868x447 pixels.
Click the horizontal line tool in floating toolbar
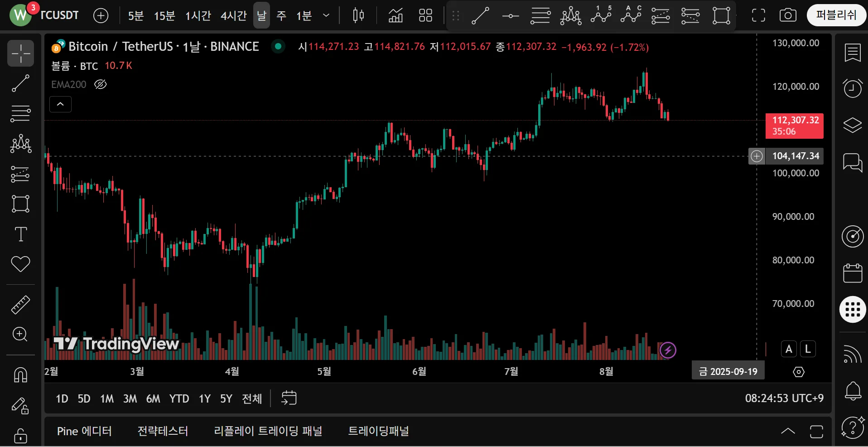pyautogui.click(x=511, y=16)
